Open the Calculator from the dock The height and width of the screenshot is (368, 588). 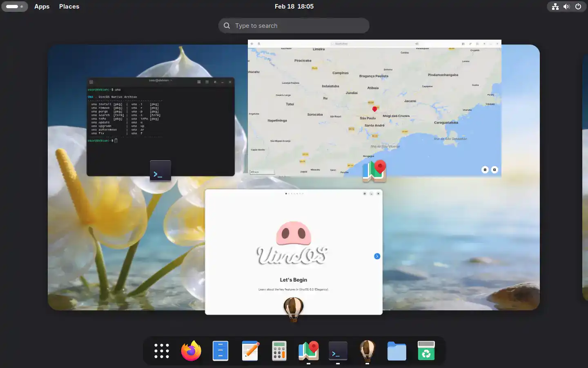[279, 351]
